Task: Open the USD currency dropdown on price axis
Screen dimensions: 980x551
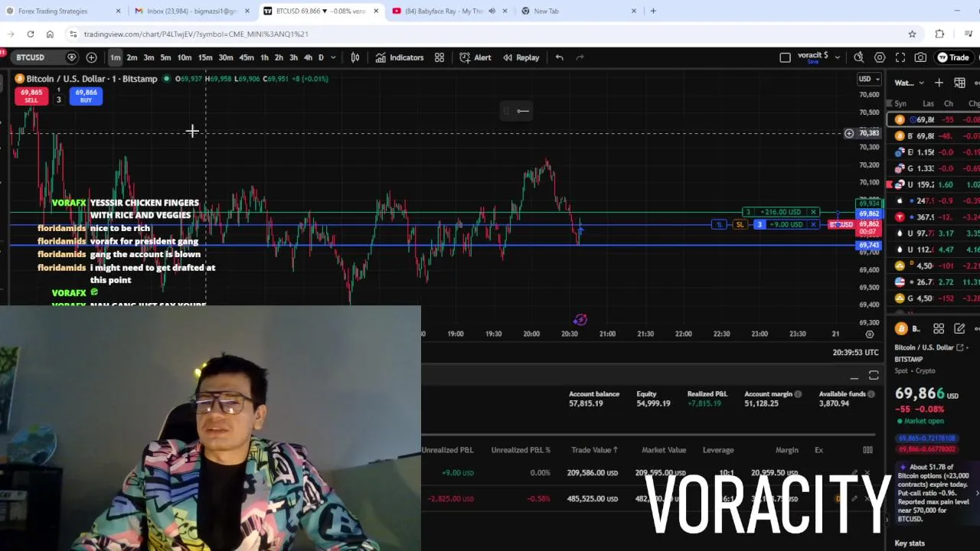Action: point(868,79)
